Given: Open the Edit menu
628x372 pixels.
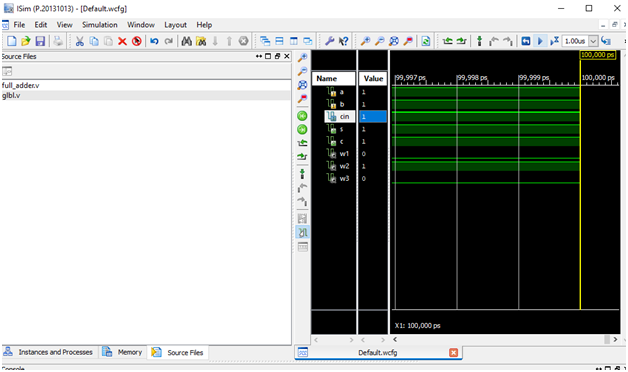Looking at the screenshot, I should (x=40, y=25).
